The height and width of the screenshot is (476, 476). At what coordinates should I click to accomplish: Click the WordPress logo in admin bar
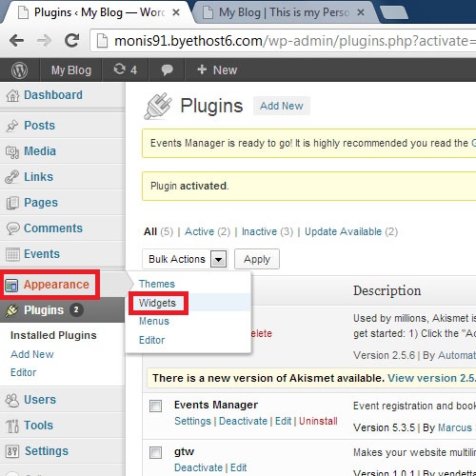point(19,70)
